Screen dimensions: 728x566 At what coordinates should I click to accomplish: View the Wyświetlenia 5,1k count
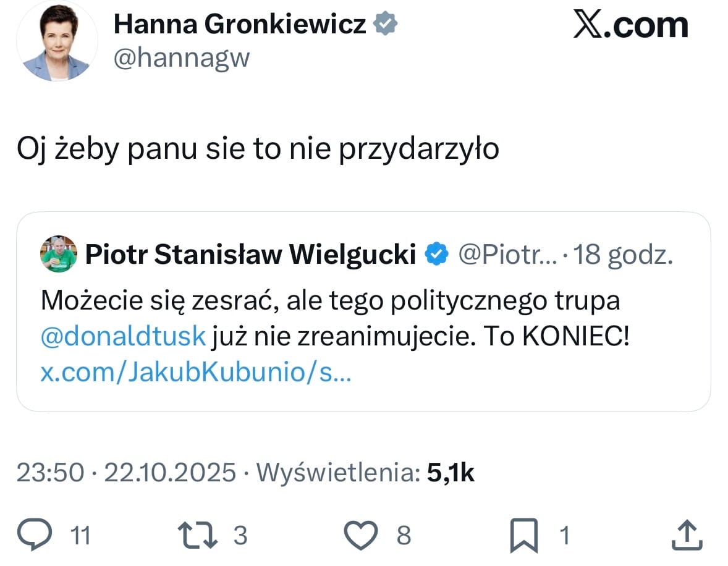[365, 473]
